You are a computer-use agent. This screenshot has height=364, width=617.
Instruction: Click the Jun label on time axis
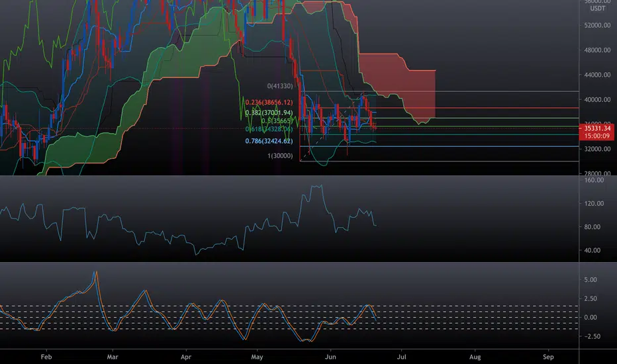pyautogui.click(x=330, y=357)
